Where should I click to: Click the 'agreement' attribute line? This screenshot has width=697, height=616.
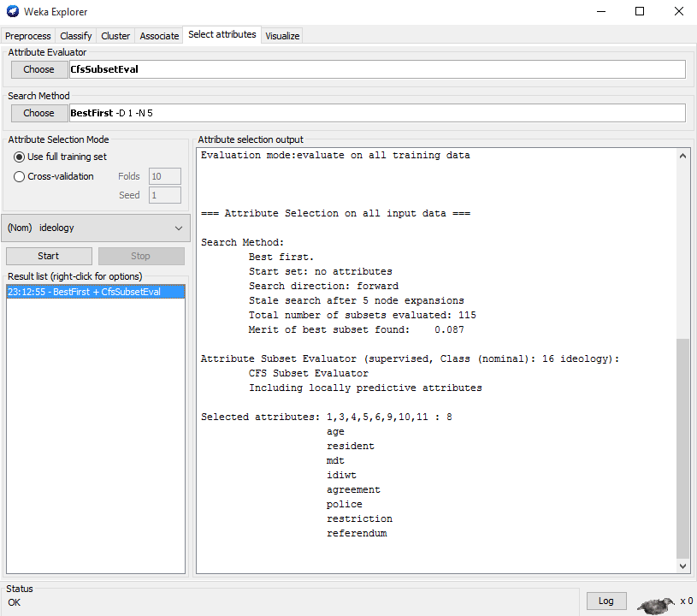(x=353, y=490)
